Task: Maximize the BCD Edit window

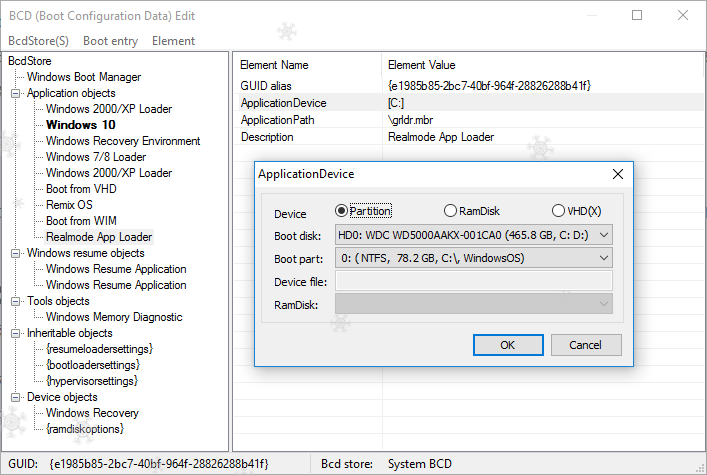Action: coord(637,15)
